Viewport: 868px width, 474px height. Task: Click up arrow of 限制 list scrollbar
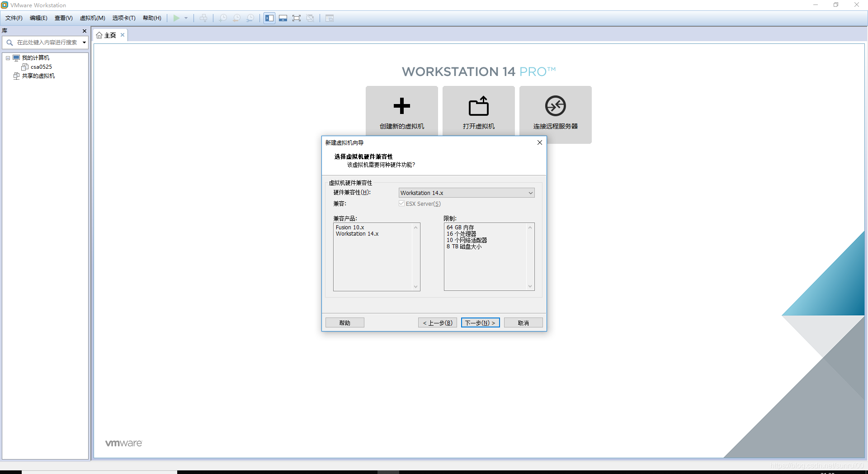(530, 228)
